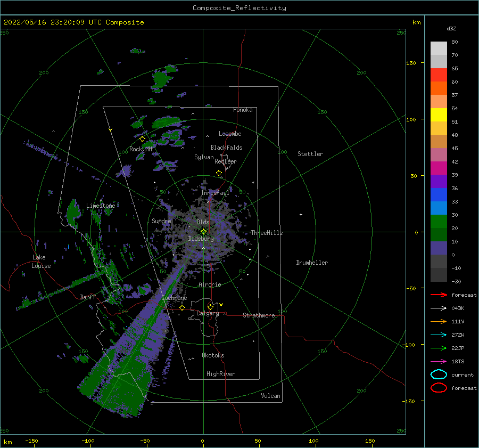479x448 pixels.
Task: Click the RockyMH label
Action: [141, 149]
